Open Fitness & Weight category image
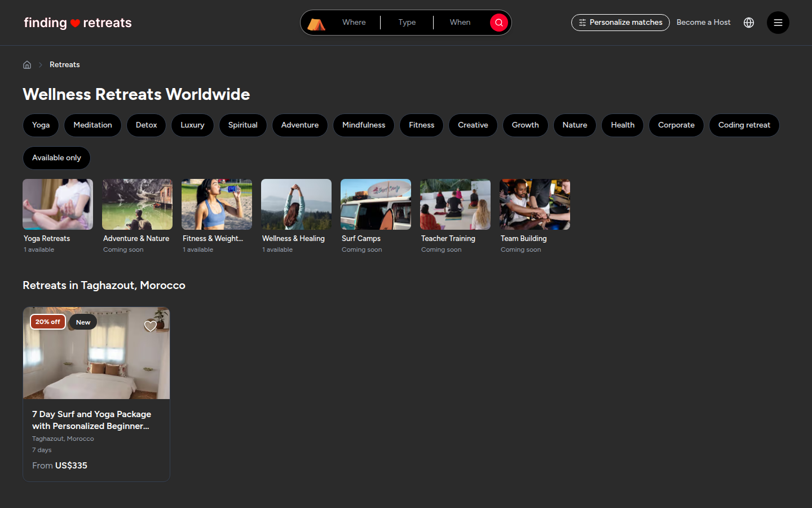The height and width of the screenshot is (508, 812). tap(217, 204)
